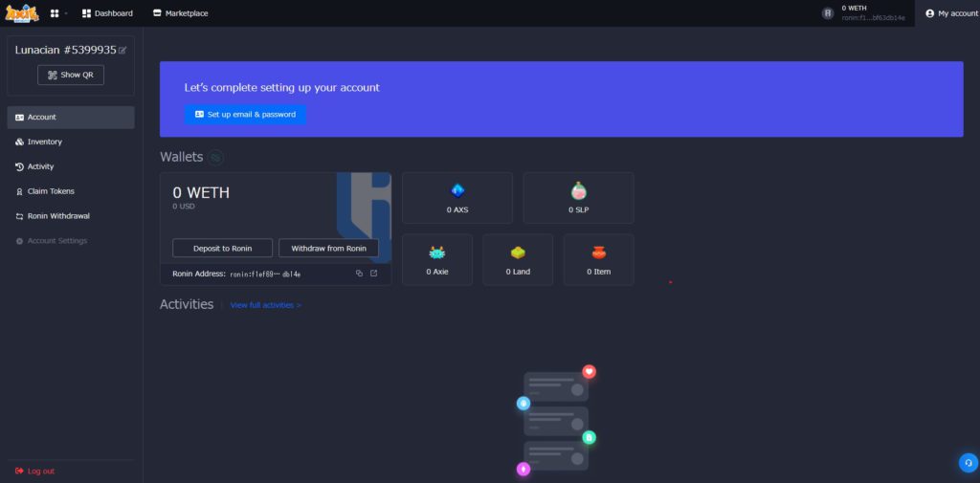Image resolution: width=980 pixels, height=483 pixels.
Task: Open Ronin address in explorer
Action: tap(373, 274)
